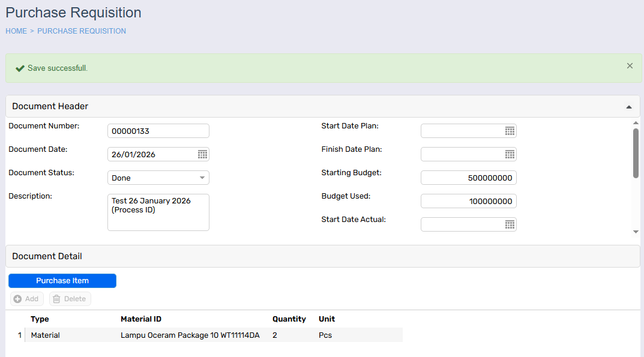This screenshot has width=644, height=357.
Task: Click the Material ID column header
Action: point(141,319)
